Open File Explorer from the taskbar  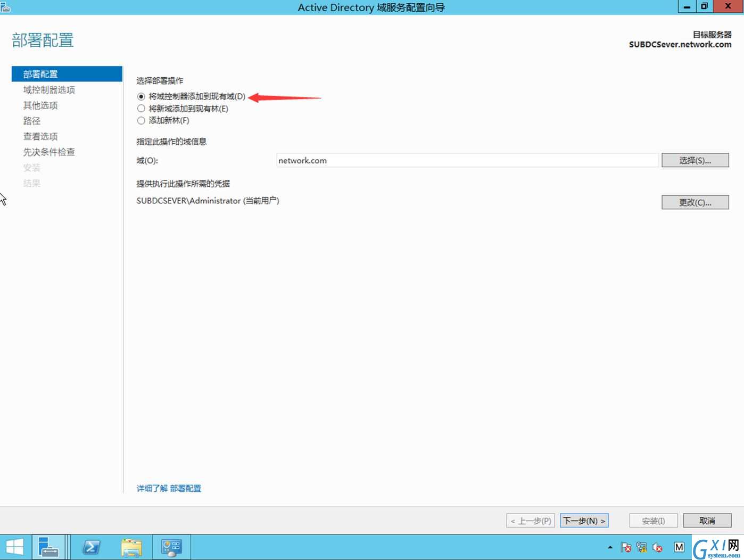tap(131, 547)
